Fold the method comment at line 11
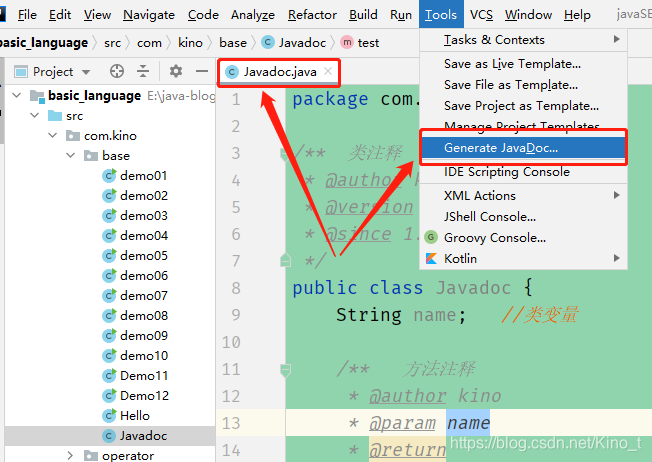This screenshot has height=462, width=652. tap(286, 370)
